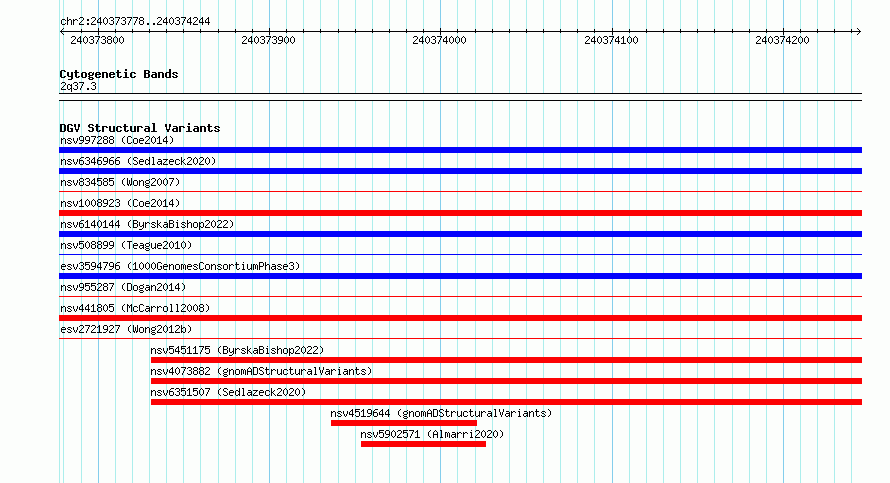
Task: Click ruler position 240374100
Action: pyautogui.click(x=611, y=40)
